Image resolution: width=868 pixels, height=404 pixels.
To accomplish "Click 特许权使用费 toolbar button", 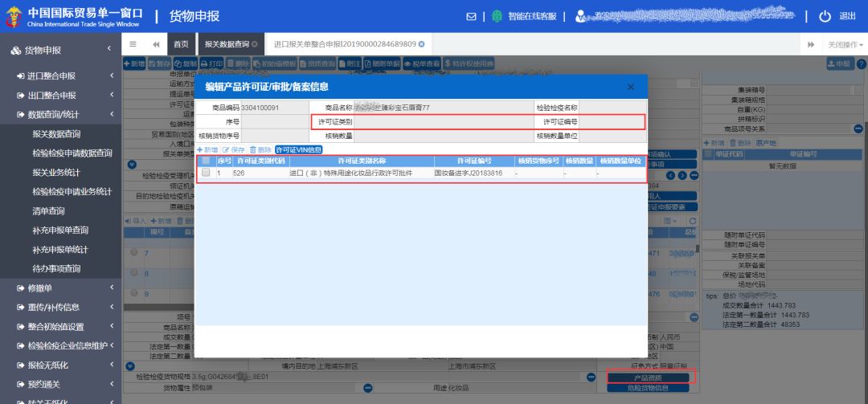I will [x=469, y=63].
